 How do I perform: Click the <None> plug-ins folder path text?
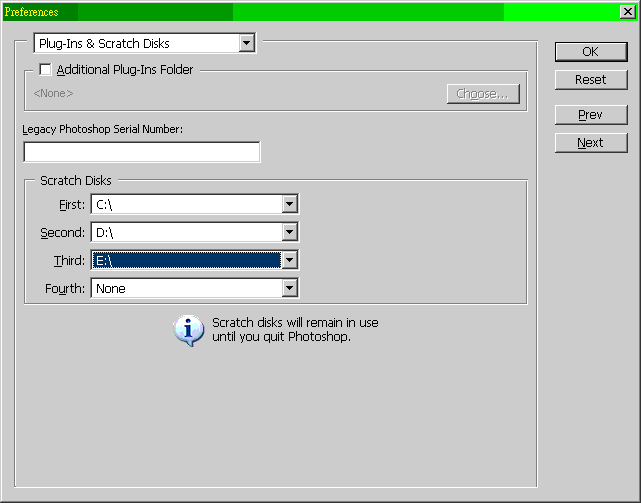[53, 94]
